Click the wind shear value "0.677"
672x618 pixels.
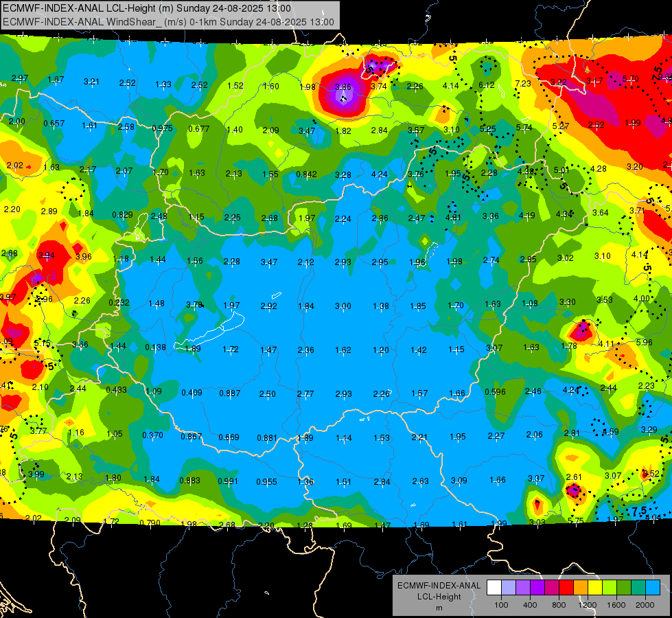click(x=199, y=128)
